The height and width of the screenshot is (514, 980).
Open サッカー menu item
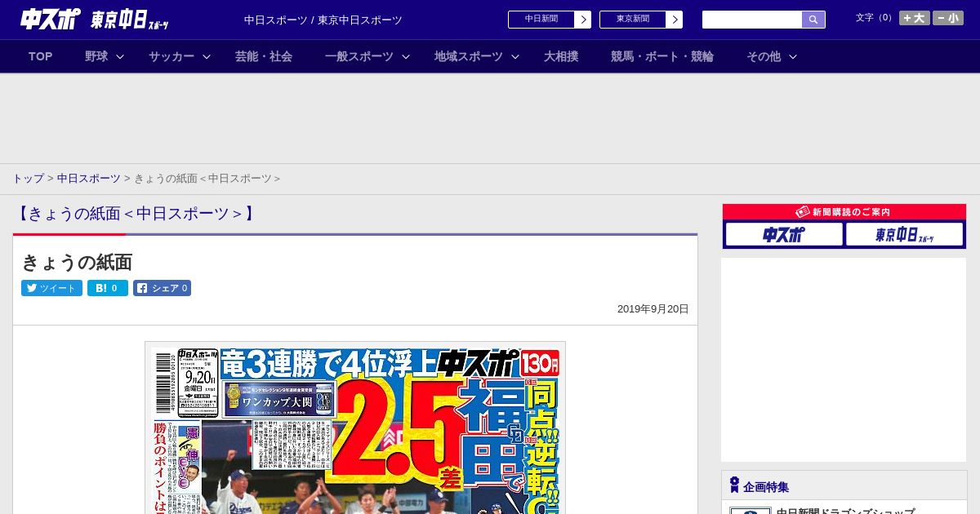(171, 56)
